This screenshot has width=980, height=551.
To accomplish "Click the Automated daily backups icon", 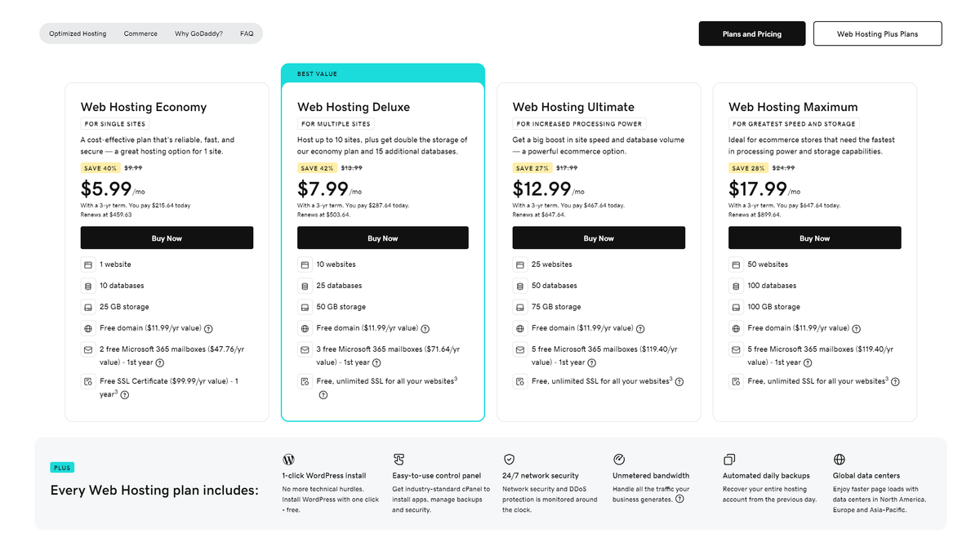I will click(x=728, y=459).
